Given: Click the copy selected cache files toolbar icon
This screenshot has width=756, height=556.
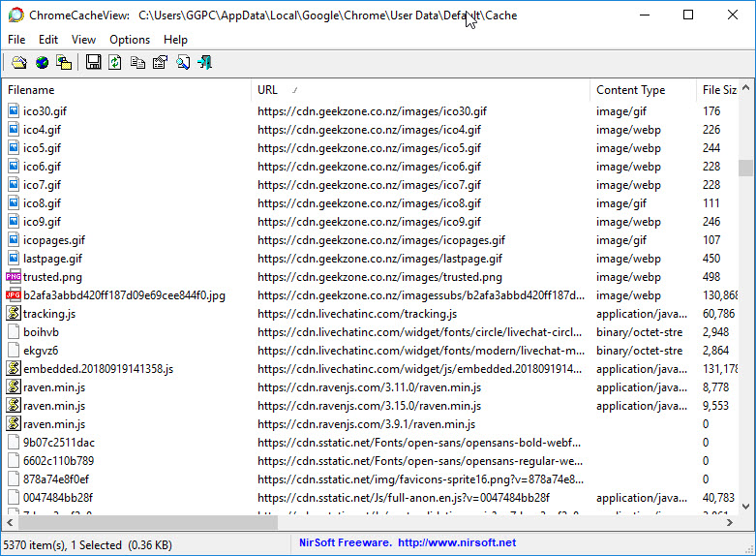Looking at the screenshot, I should coord(64,63).
